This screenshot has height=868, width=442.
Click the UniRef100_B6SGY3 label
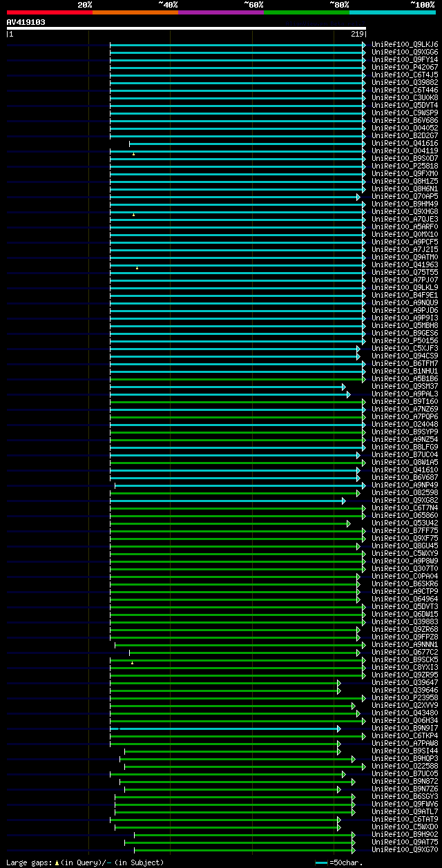point(405,796)
